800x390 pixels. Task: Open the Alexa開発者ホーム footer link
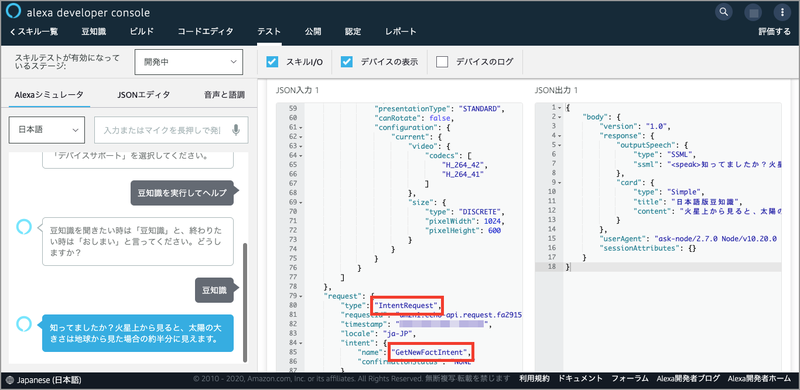pyautogui.click(x=759, y=379)
